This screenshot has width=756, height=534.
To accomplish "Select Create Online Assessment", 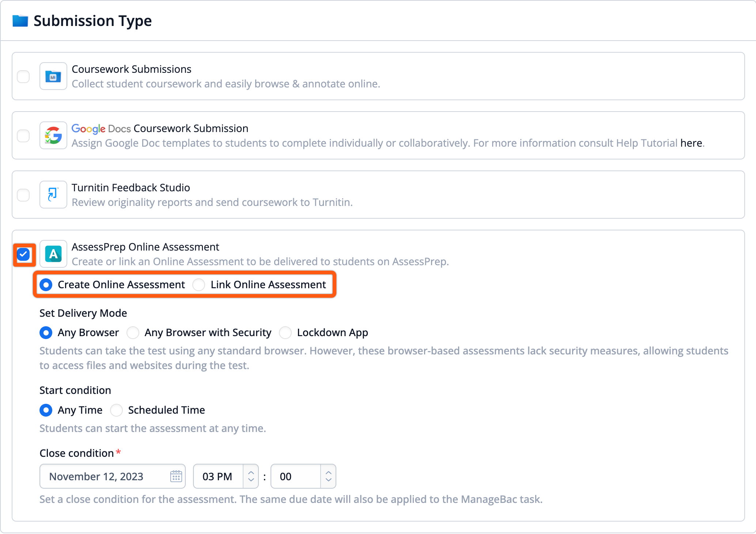I will click(46, 285).
